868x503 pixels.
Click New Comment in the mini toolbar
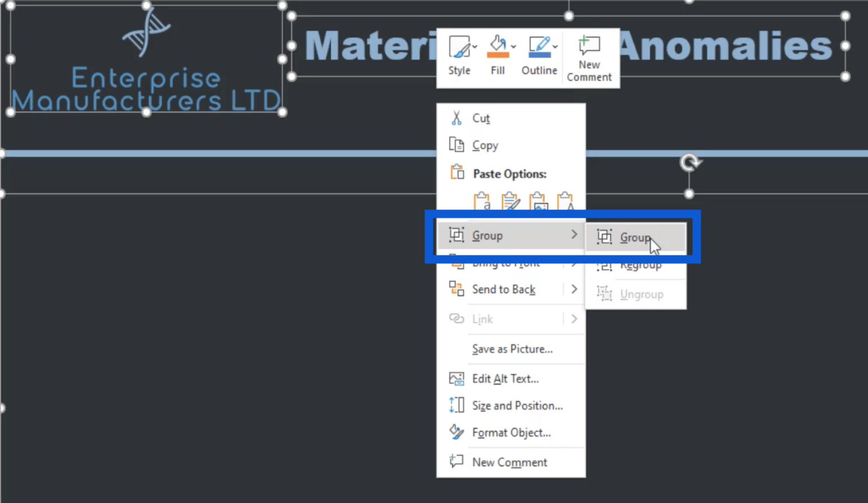click(589, 58)
